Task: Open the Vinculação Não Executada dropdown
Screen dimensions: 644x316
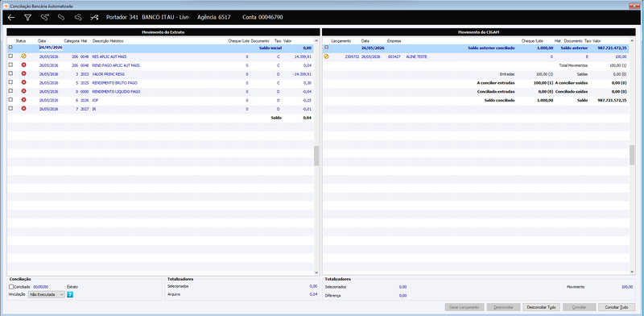Action: (x=47, y=294)
